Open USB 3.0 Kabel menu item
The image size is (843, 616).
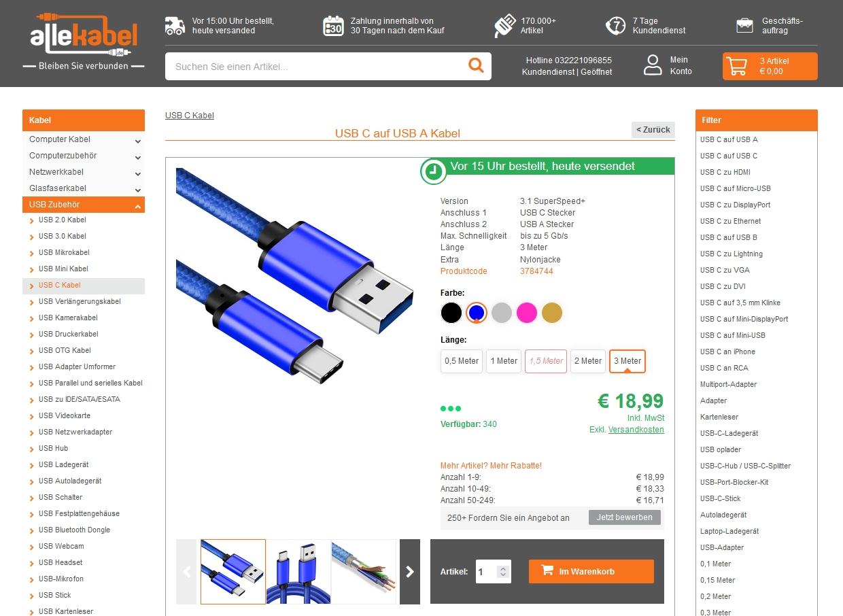63,236
